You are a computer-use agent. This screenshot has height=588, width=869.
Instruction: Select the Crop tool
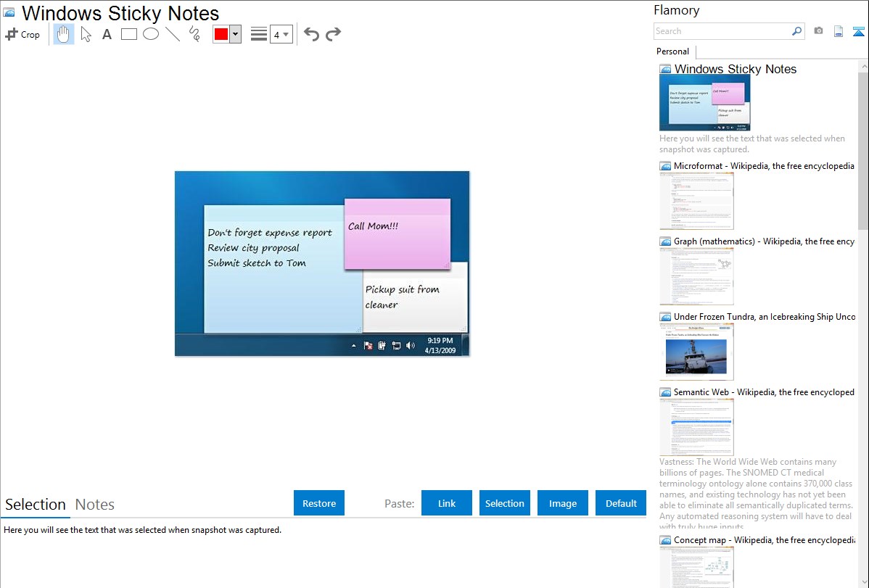22,34
